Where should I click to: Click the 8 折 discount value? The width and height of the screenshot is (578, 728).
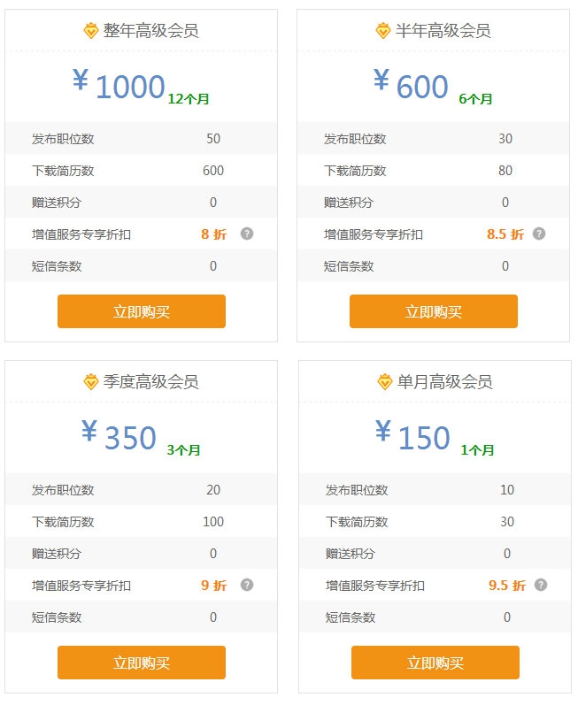point(213,234)
